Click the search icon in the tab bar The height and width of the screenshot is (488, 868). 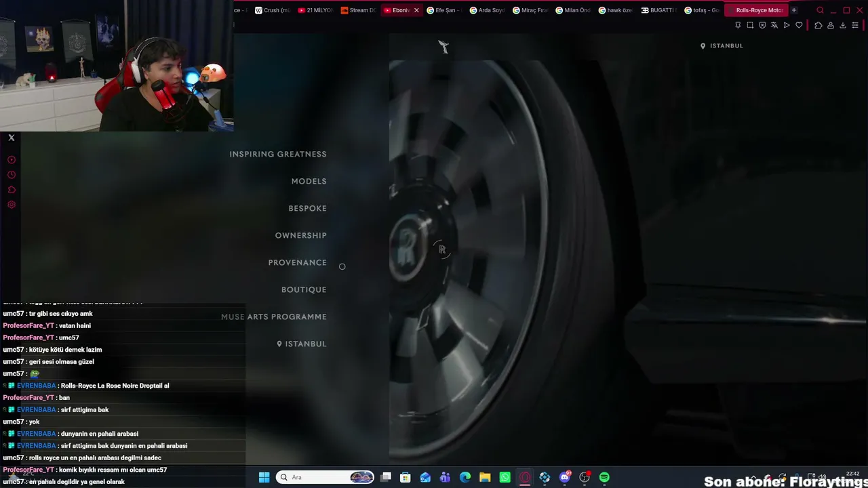click(x=820, y=10)
